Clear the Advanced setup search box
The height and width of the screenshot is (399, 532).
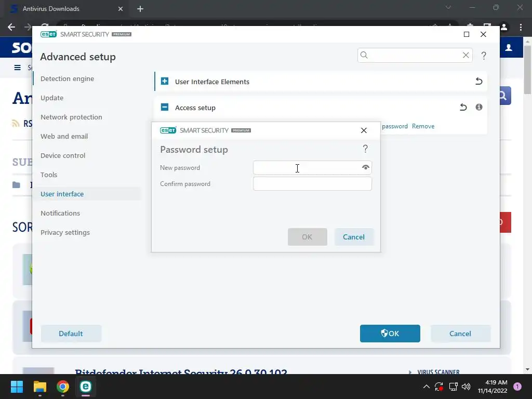click(x=465, y=55)
